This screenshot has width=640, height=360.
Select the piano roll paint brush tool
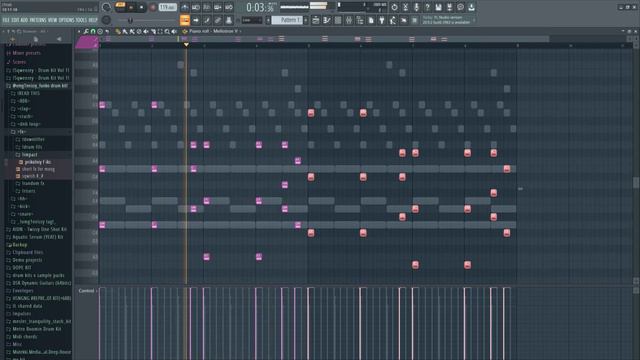tap(124, 31)
